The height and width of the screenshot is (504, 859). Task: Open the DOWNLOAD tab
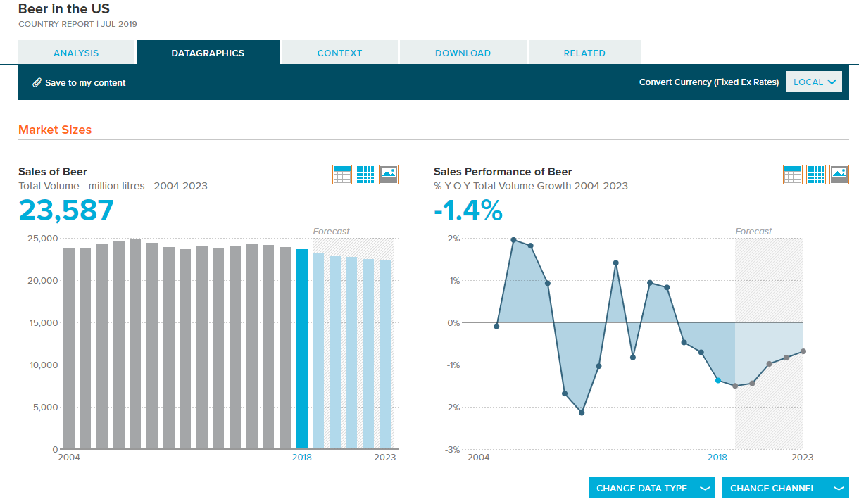tap(463, 53)
